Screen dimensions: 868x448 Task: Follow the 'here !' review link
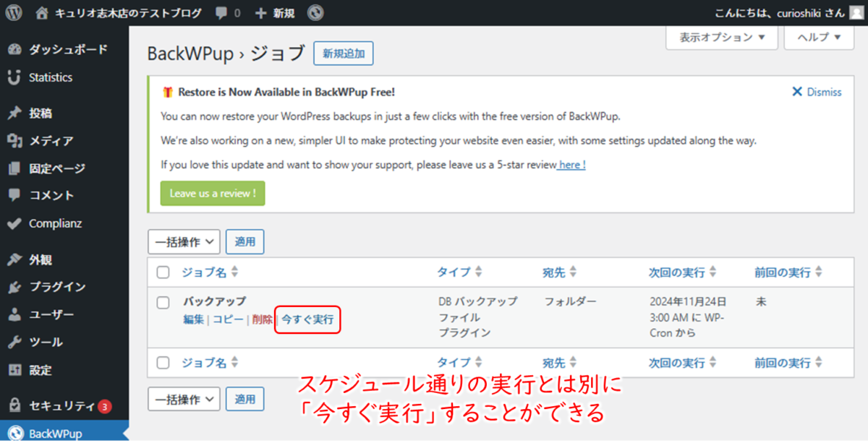pyautogui.click(x=571, y=165)
